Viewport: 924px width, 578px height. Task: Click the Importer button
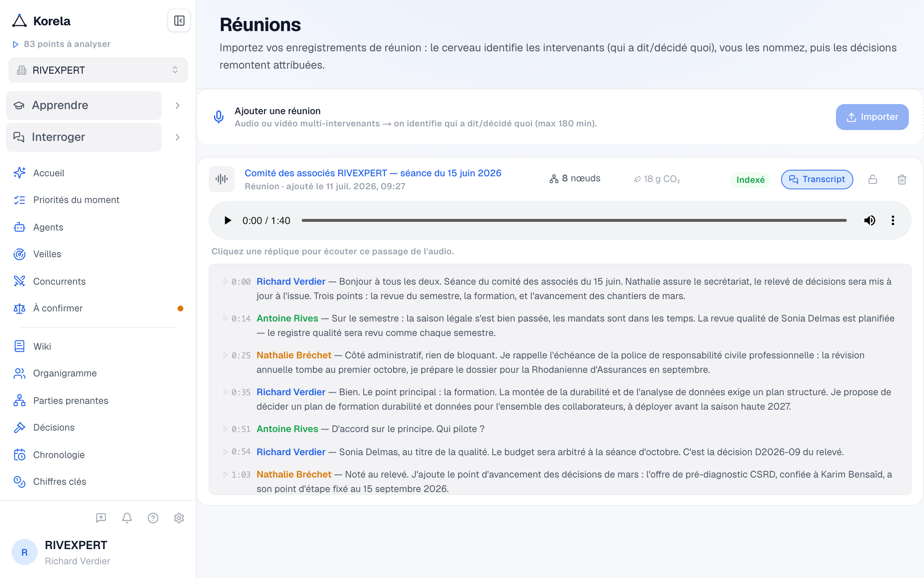(872, 117)
